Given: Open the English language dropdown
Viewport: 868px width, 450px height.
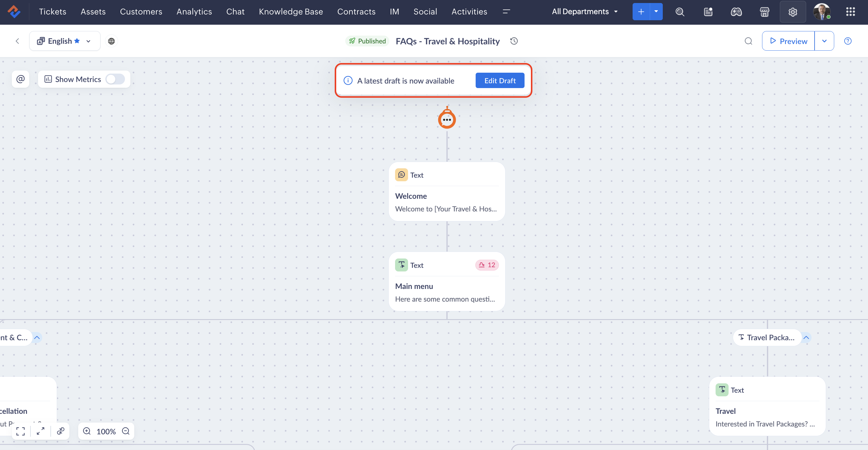Looking at the screenshot, I should click(x=65, y=41).
